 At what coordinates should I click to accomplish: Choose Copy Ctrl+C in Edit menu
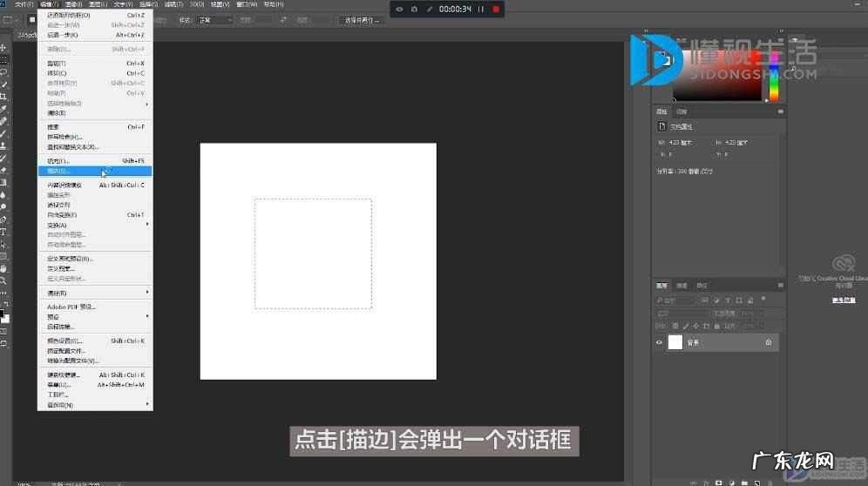point(95,73)
